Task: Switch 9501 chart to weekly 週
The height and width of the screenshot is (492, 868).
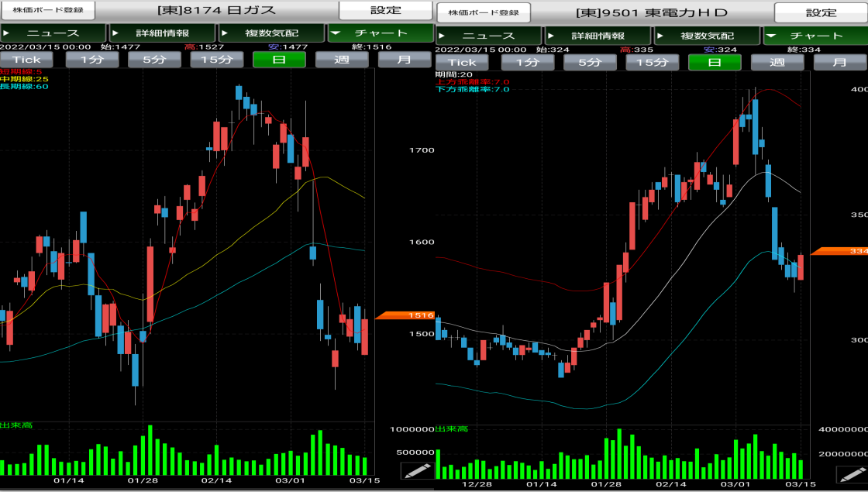Action: click(777, 62)
